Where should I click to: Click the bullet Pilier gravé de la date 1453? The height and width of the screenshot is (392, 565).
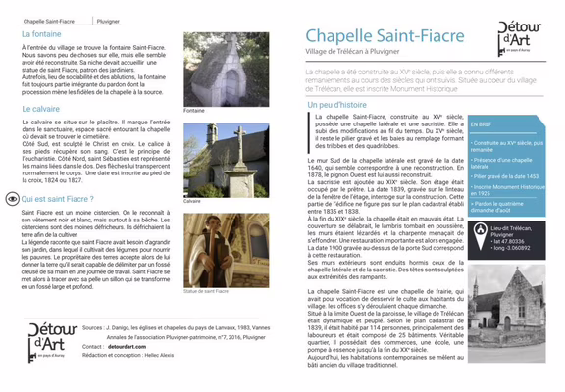tap(504, 176)
